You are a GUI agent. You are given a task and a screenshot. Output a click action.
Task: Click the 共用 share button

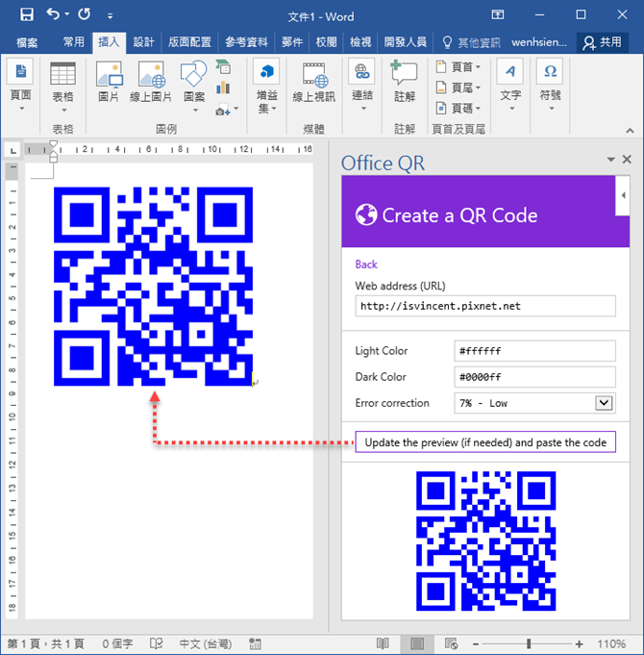(x=603, y=42)
